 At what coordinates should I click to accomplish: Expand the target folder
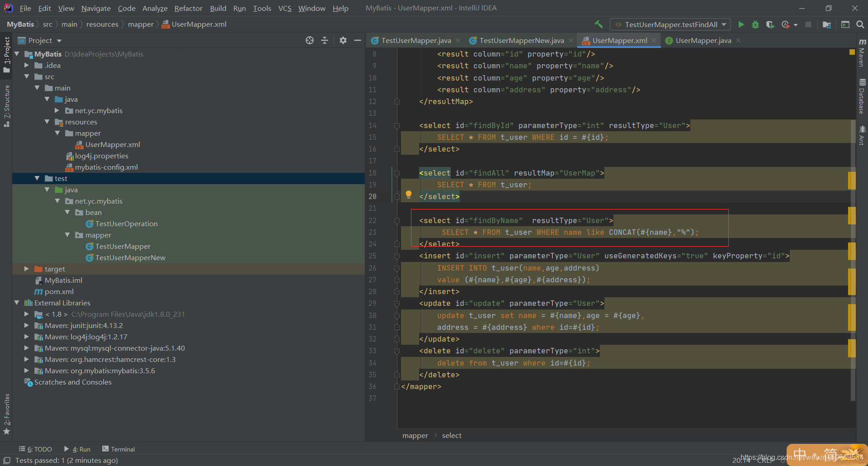coord(27,269)
